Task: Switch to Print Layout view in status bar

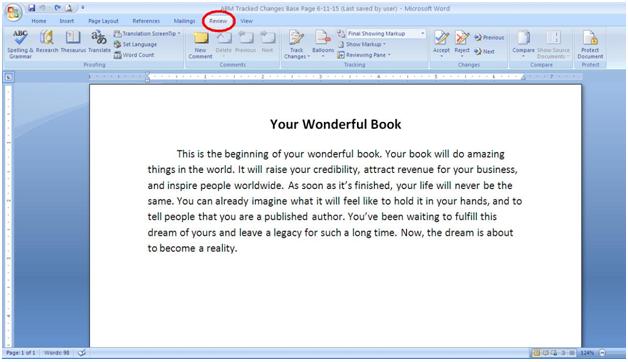Action: pyautogui.click(x=536, y=353)
